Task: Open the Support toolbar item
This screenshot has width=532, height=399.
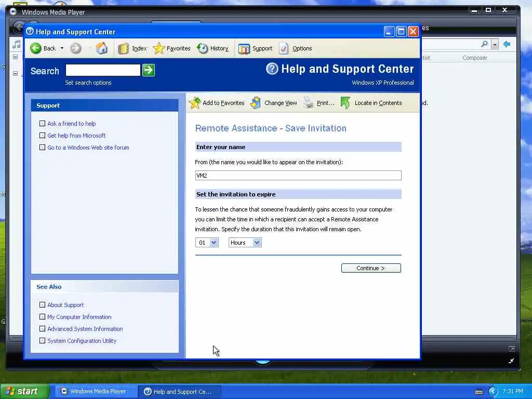Action: click(256, 48)
